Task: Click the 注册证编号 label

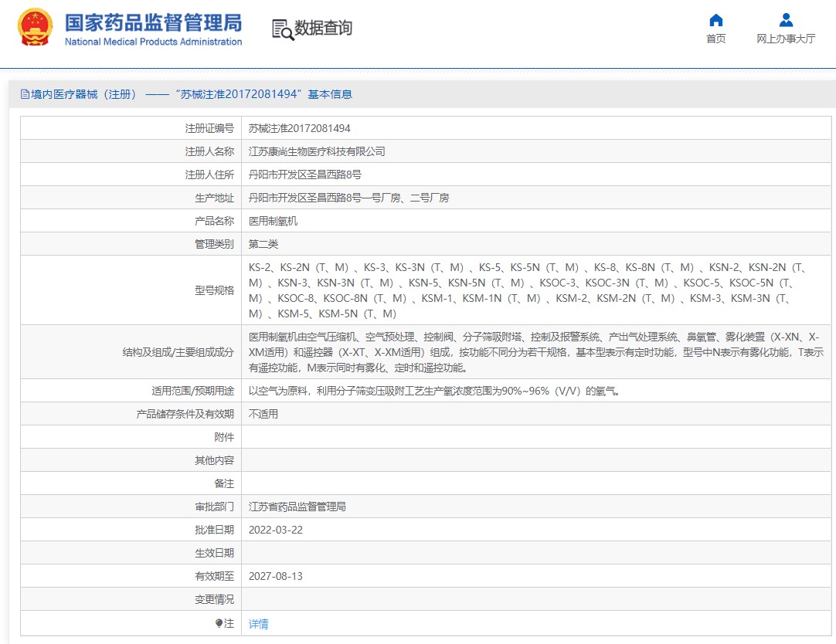Action: 209,128
